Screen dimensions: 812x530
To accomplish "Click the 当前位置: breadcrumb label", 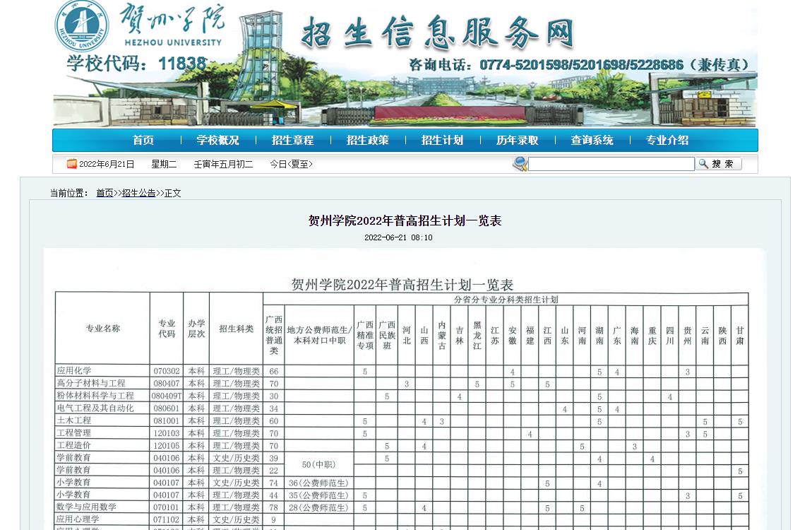I will (69, 193).
